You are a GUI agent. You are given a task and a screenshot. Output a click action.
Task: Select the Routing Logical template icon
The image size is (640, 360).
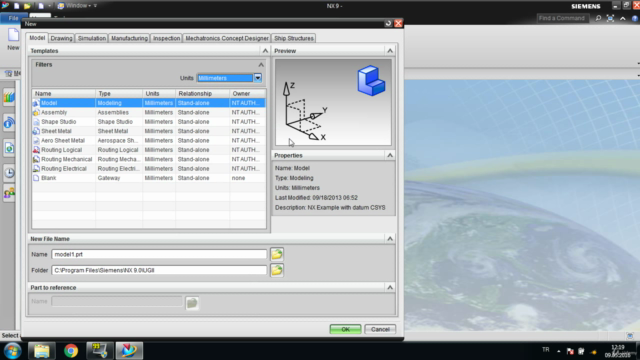pyautogui.click(x=36, y=150)
